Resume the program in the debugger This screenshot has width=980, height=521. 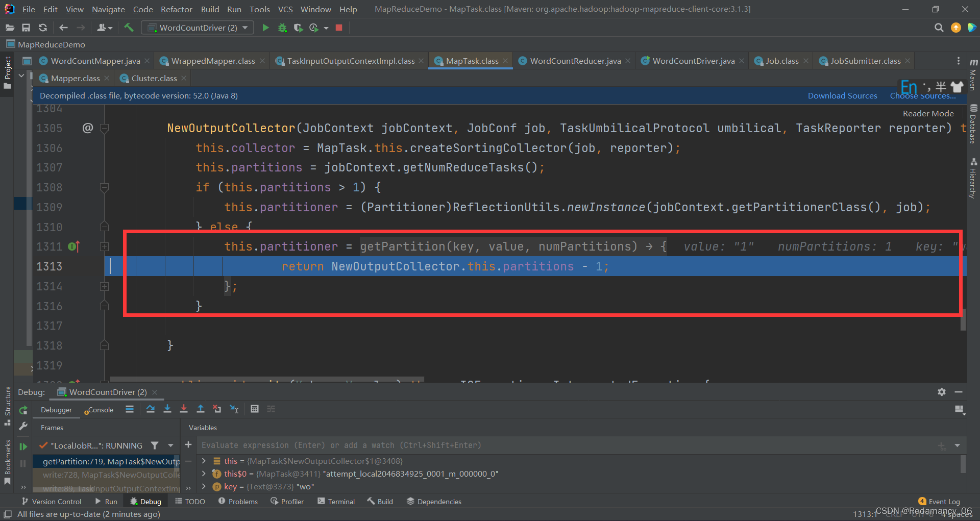(x=23, y=446)
